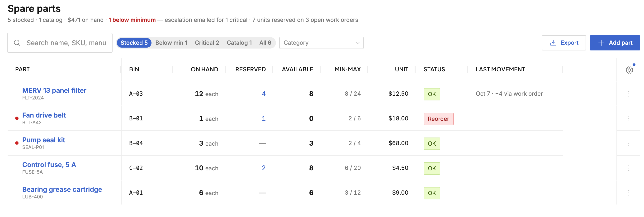View 4 reserved units for MERV filter
Viewport: 644px width, 217px height.
[x=264, y=94]
